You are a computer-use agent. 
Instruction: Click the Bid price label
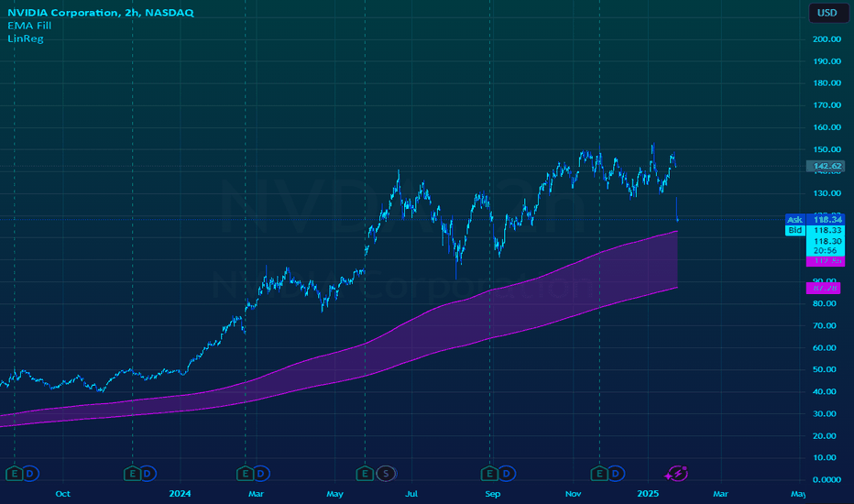coord(794,231)
